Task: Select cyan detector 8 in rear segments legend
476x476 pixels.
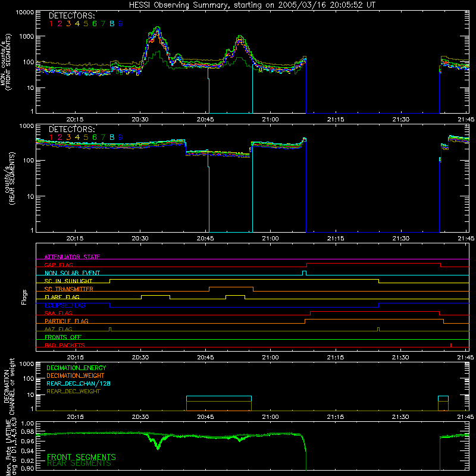Action: 112,137
